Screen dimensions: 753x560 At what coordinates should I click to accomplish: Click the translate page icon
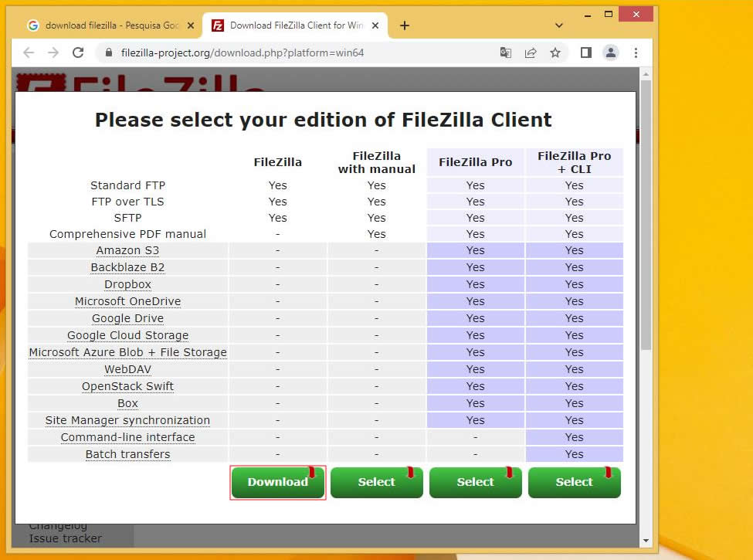(x=506, y=53)
